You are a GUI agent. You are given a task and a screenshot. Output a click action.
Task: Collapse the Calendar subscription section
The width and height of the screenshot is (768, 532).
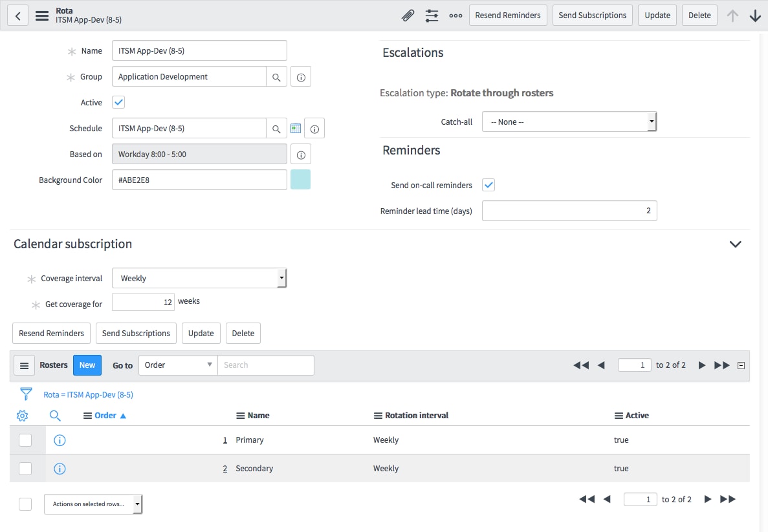coord(735,244)
